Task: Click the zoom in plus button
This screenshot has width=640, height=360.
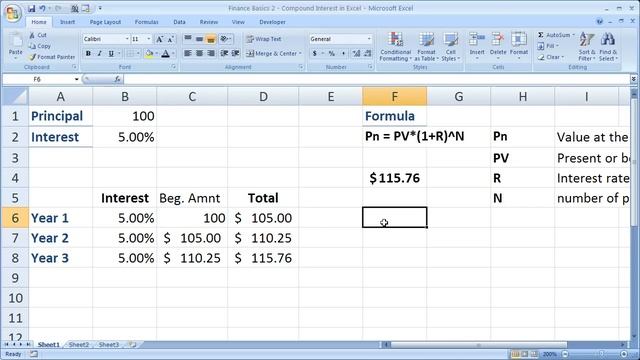Action: (624, 354)
